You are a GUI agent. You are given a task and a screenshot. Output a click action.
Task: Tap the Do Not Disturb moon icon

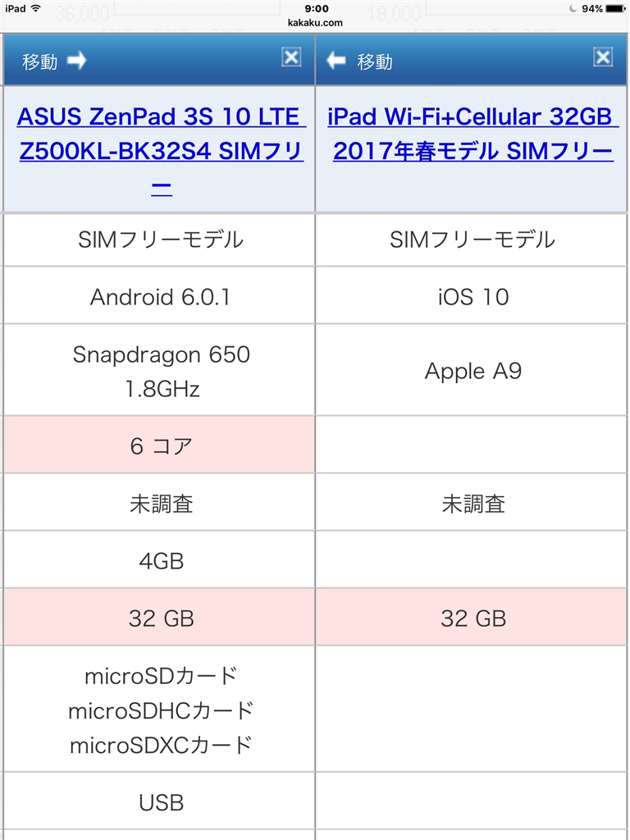tap(573, 8)
